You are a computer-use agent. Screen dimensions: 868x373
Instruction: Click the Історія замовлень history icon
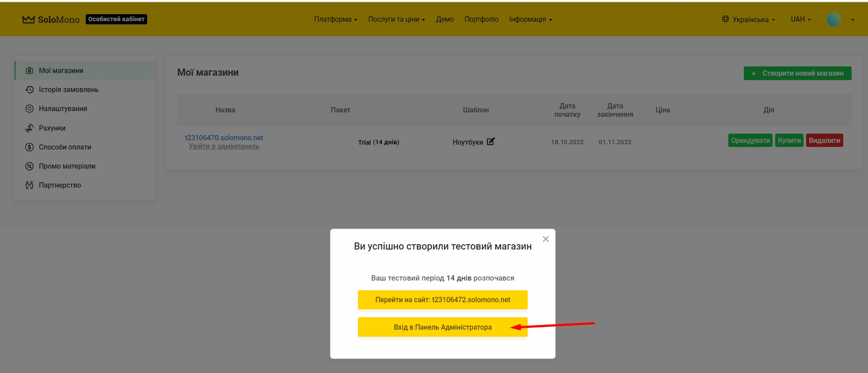[x=30, y=90]
